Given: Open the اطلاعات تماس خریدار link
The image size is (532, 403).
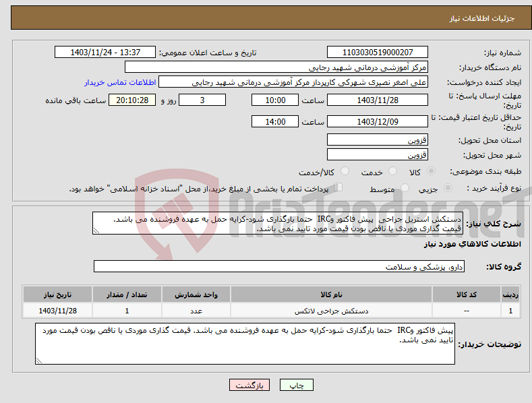Looking at the screenshot, I should click(x=120, y=82).
